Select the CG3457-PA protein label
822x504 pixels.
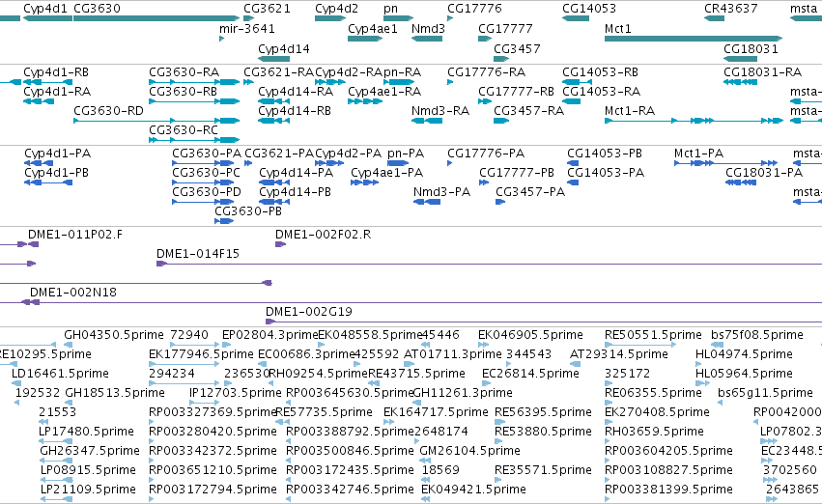click(530, 192)
